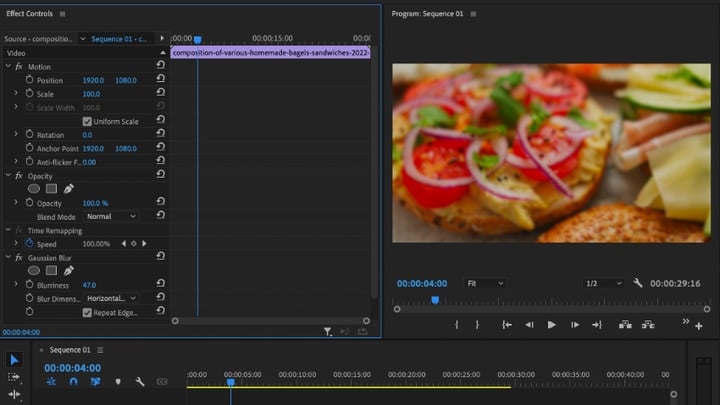
Task: Uncheck the Repeat Edge Pixels checkbox
Action: [87, 313]
